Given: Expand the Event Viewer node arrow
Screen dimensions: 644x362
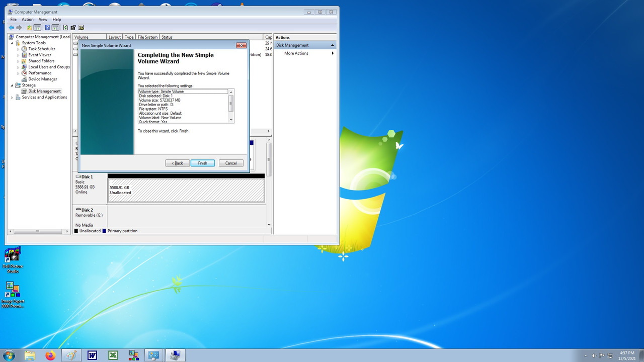Looking at the screenshot, I should pyautogui.click(x=19, y=55).
